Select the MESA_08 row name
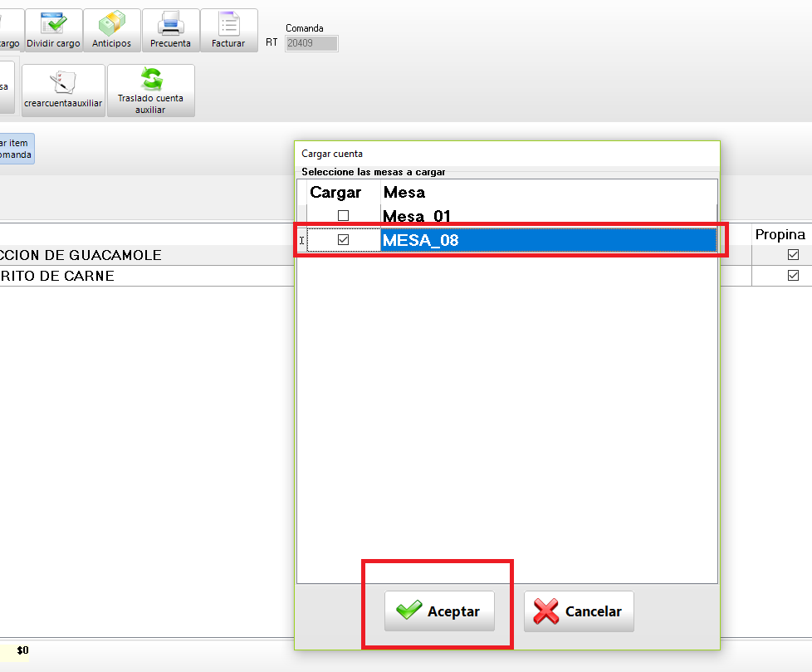Screen dimensions: 812x672 point(421,241)
